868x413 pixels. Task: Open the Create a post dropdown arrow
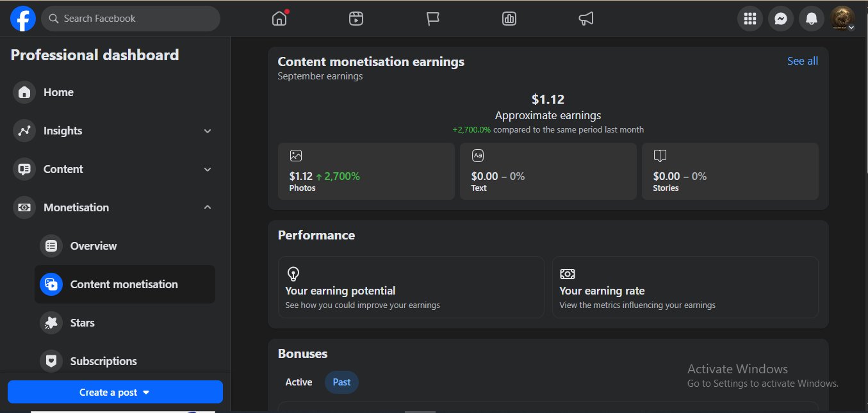click(x=146, y=393)
